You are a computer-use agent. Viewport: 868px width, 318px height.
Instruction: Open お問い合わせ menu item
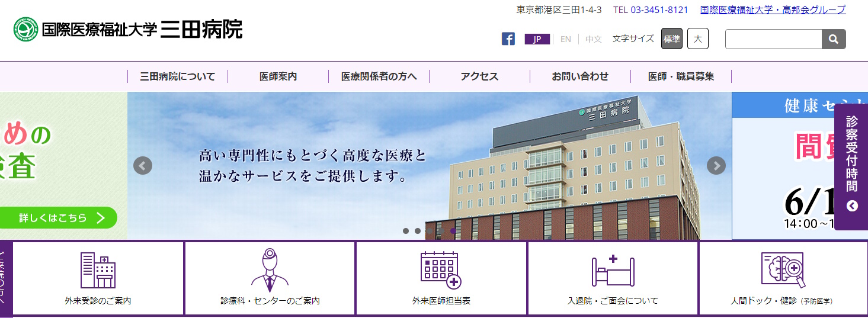581,76
